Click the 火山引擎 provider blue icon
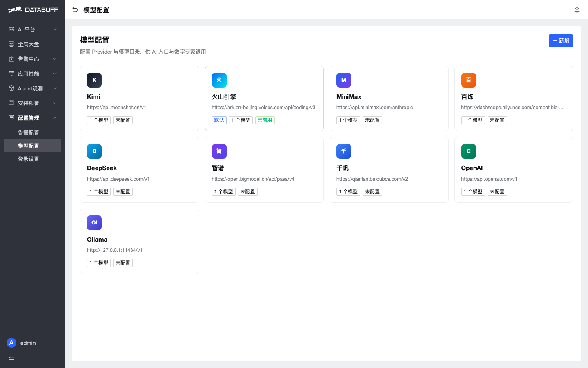This screenshot has height=368, width=588. pos(219,80)
